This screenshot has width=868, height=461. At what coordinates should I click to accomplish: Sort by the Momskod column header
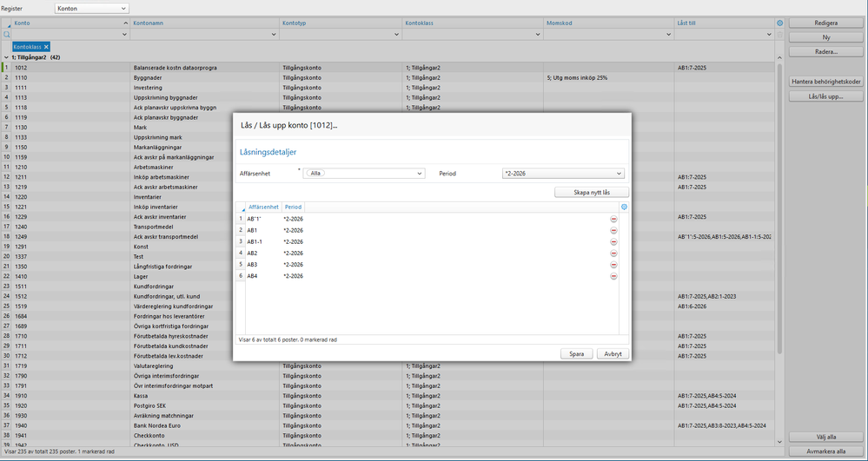point(609,23)
